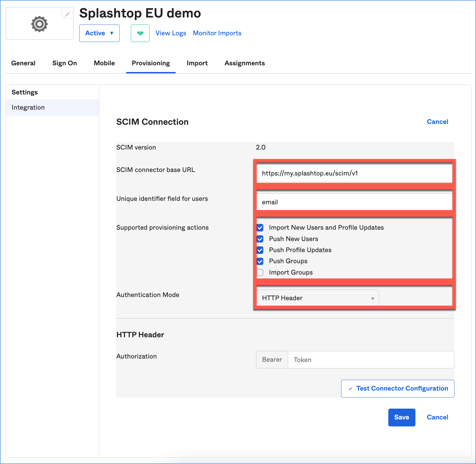Click the Splashtop EU demo title
476x464 pixels.
[140, 13]
